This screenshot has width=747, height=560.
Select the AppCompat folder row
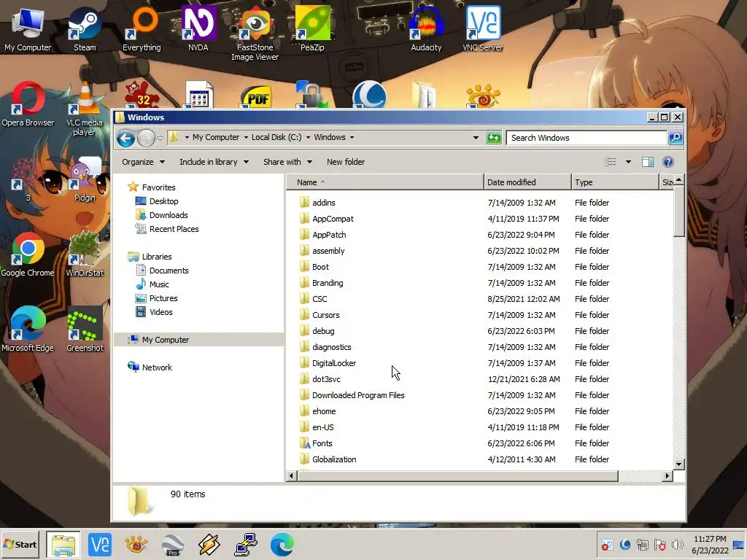(481, 219)
